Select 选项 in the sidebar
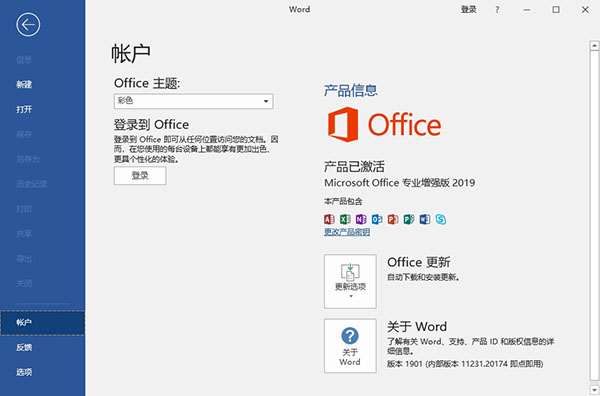The image size is (600, 396). point(24,372)
